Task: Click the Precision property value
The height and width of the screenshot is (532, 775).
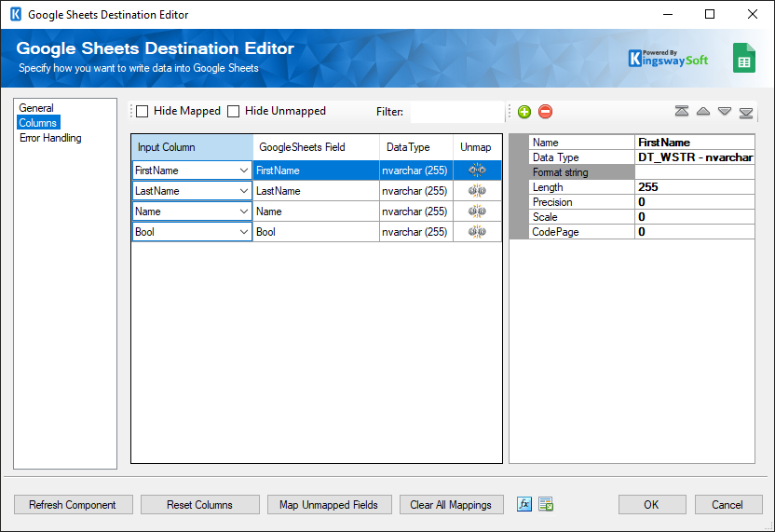Action: 695,202
